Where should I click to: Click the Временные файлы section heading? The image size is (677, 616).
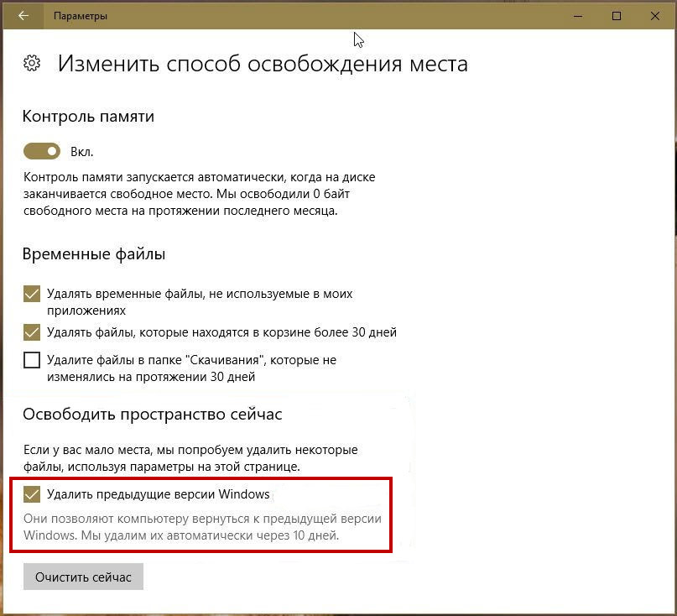click(x=94, y=253)
